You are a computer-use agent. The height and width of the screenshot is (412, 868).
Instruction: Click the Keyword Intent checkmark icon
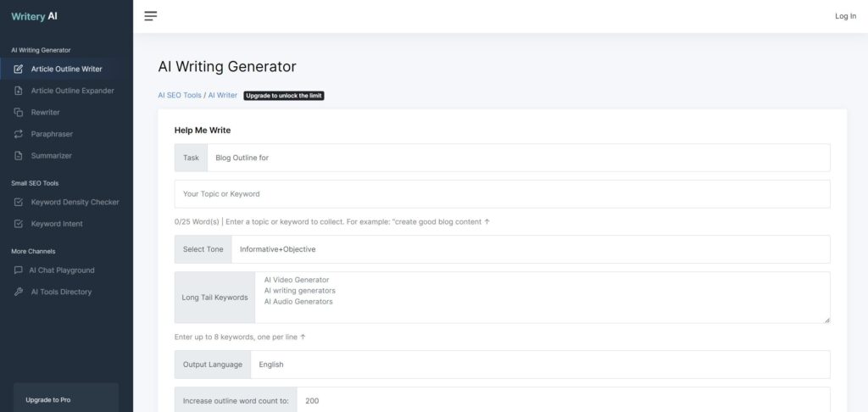(x=19, y=224)
